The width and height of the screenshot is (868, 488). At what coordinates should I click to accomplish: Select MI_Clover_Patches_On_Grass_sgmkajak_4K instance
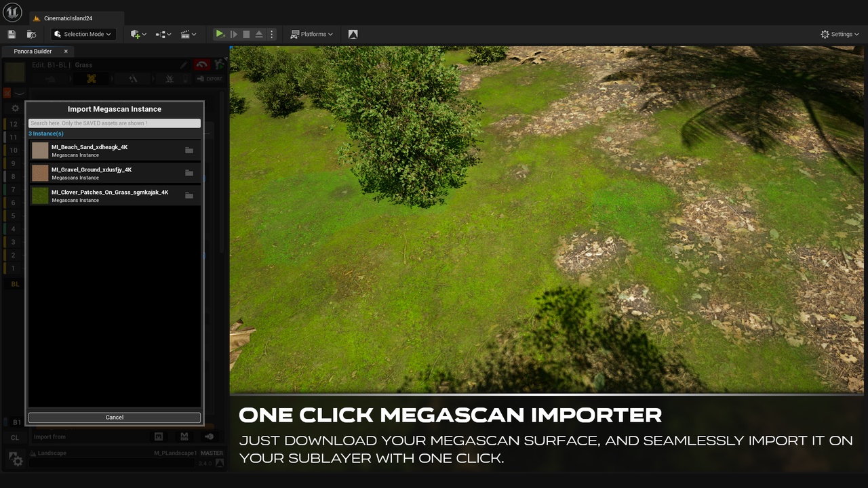pos(115,196)
